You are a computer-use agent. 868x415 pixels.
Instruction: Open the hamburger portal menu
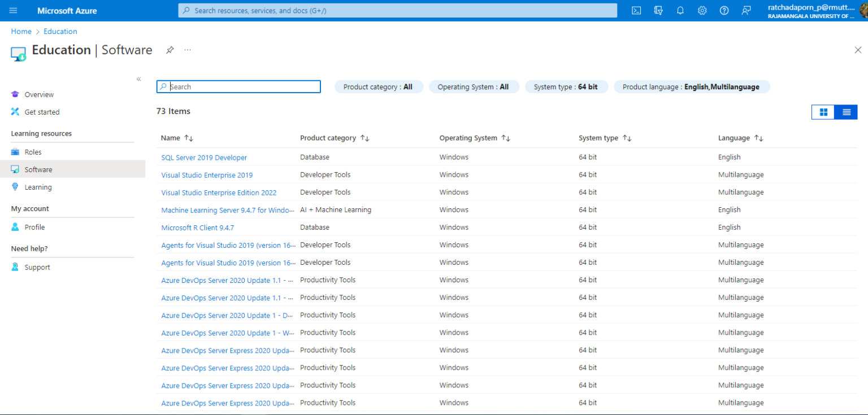13,11
